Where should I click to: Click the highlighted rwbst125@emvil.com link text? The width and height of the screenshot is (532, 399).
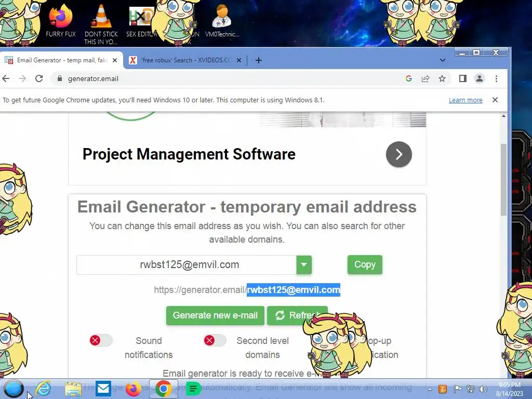(294, 290)
